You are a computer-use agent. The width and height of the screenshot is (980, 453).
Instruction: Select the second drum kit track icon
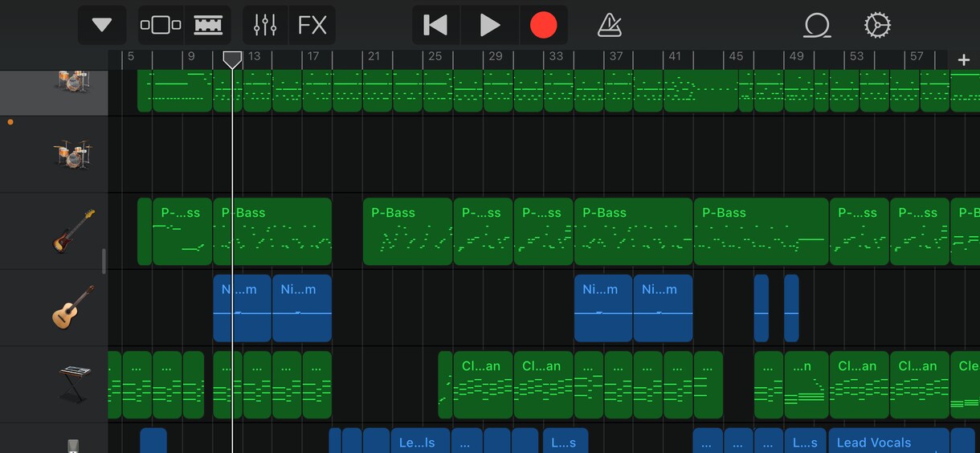[x=74, y=153]
